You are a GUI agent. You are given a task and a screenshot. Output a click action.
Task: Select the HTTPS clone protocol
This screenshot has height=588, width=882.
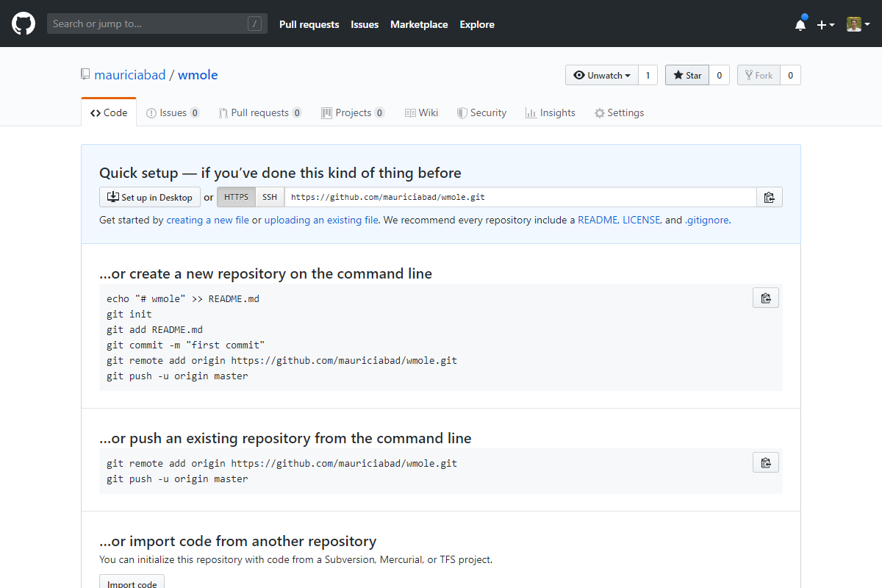(x=237, y=197)
